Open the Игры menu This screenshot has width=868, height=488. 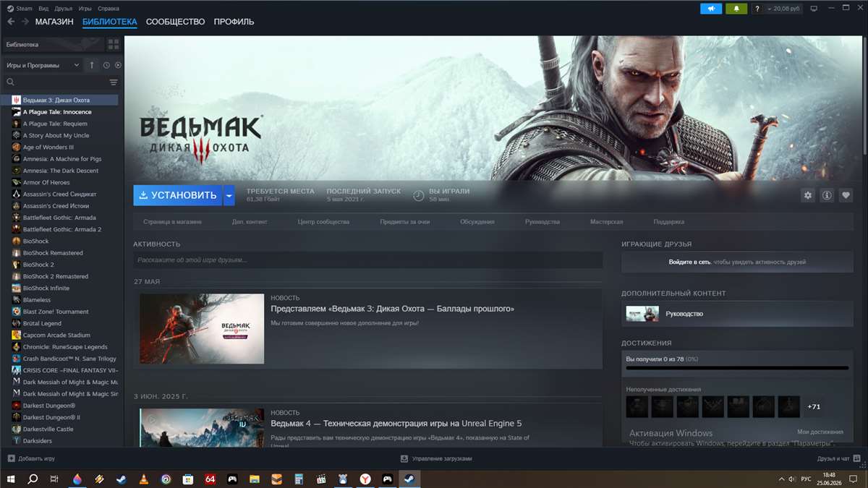[85, 9]
